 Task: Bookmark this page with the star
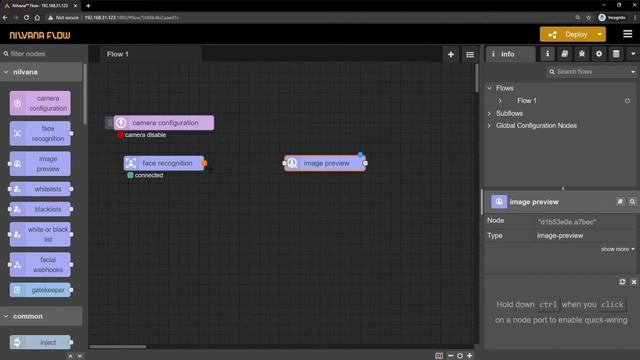(x=589, y=18)
